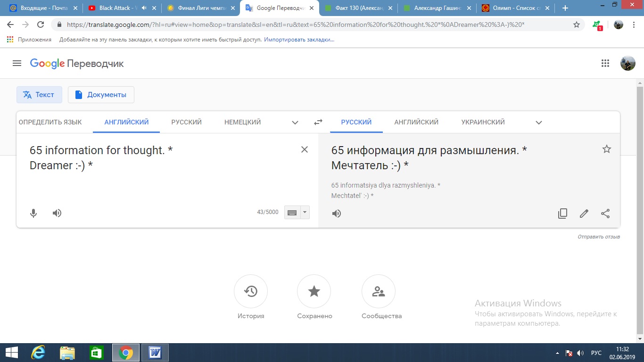
Task: Switch to Факт 130 tab
Action: click(x=359, y=8)
